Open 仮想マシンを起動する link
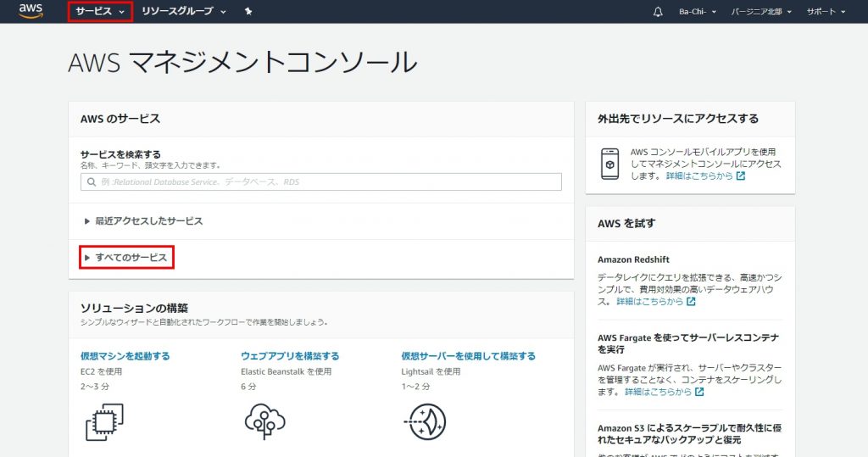Screen dimensions: 868x457 125,355
